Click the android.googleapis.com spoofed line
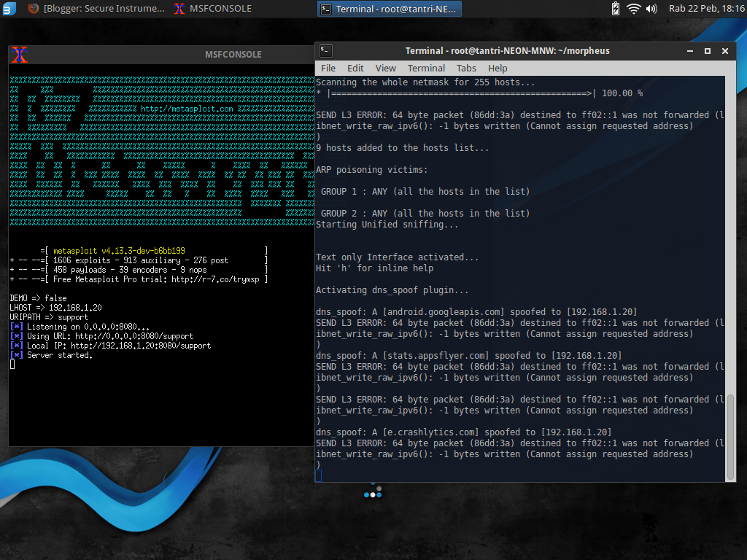Viewport: 747px width, 560px height. pos(476,312)
